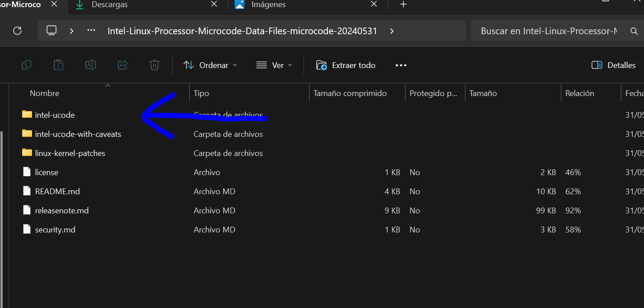Click the Buscar search input field
Screen dimensions: 644x308
point(549,31)
